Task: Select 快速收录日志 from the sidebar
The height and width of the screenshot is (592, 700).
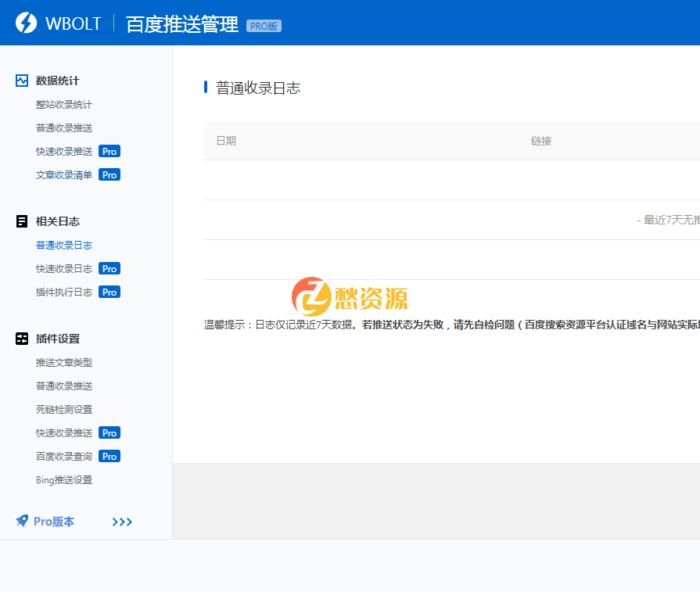Action: (x=64, y=268)
